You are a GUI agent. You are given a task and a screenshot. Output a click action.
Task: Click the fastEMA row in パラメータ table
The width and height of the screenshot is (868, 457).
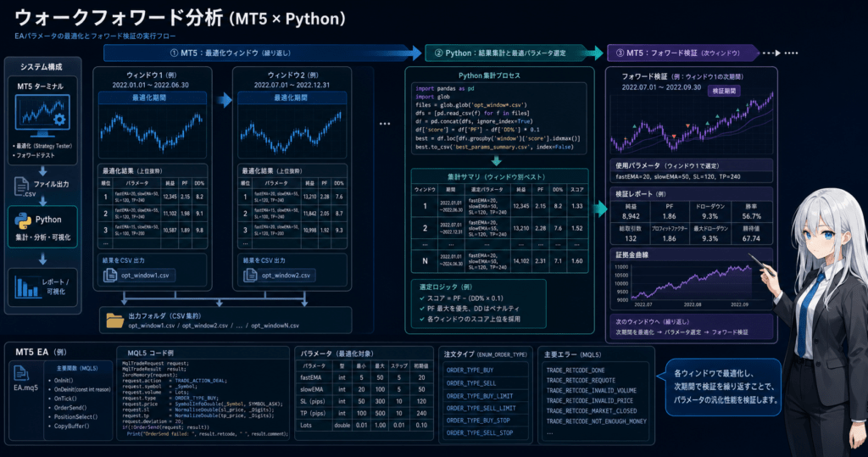click(364, 377)
